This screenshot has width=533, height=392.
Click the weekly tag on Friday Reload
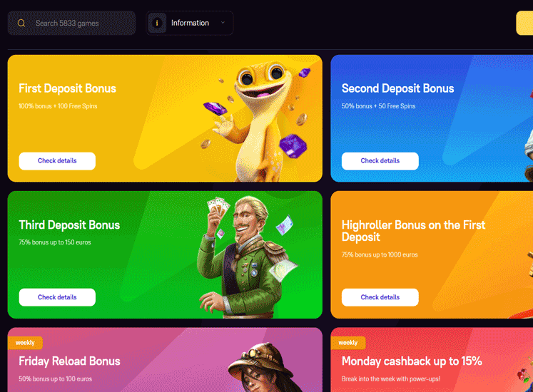pyautogui.click(x=25, y=342)
